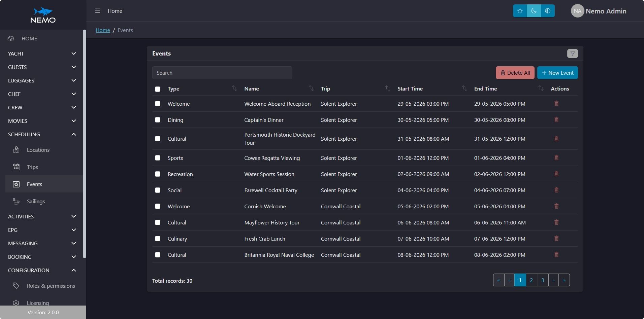Sort by Trip column arrows

point(388,88)
